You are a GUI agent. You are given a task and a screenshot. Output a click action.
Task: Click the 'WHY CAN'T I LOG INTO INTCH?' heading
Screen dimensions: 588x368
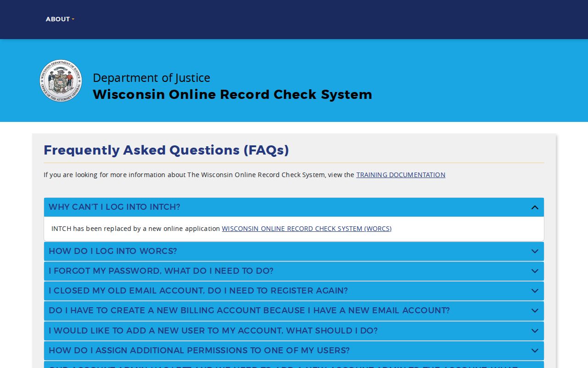coord(114,207)
